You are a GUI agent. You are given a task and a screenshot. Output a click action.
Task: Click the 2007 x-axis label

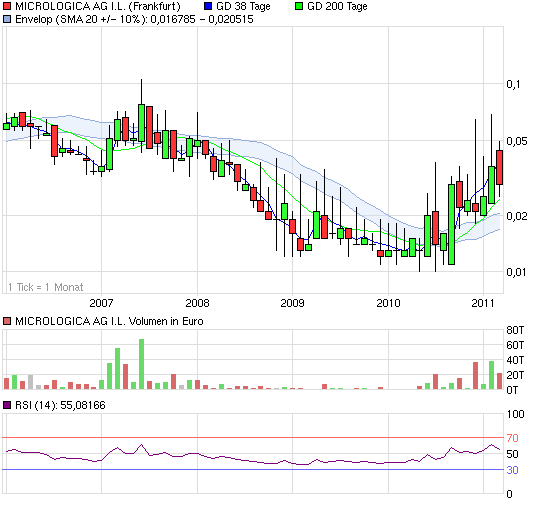tap(101, 303)
